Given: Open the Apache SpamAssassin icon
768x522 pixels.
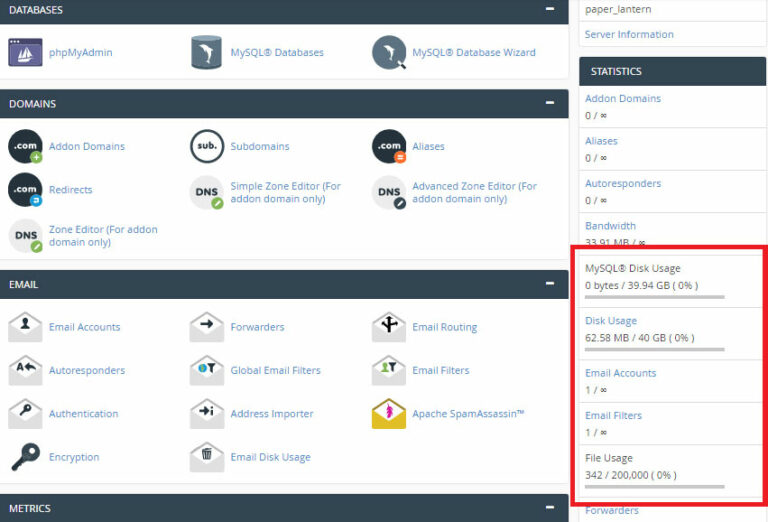Looking at the screenshot, I should 389,413.
